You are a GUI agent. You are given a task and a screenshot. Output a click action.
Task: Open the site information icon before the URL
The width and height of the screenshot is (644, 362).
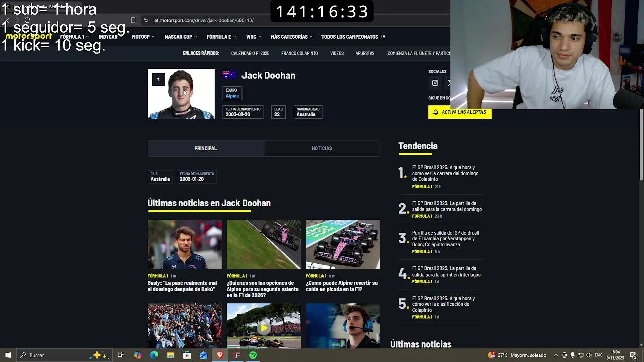(146, 20)
